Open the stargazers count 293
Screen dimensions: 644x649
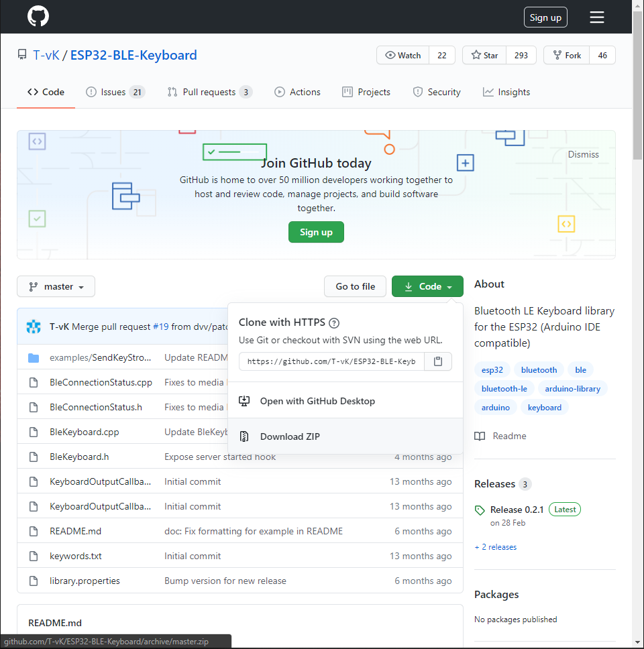click(521, 55)
